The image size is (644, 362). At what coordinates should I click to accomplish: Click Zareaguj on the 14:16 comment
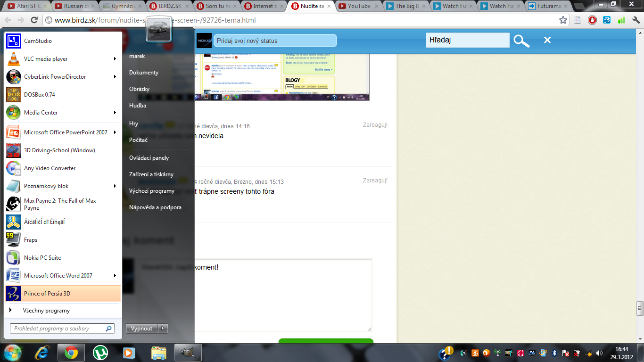pos(375,125)
